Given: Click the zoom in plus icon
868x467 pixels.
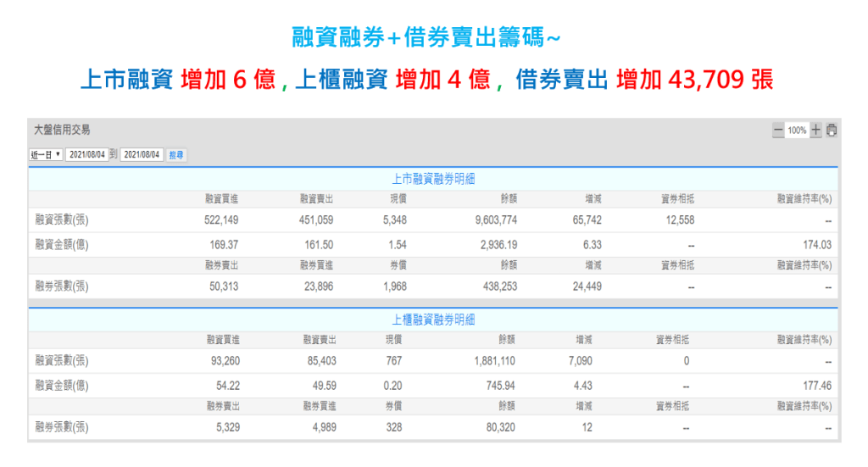Looking at the screenshot, I should (x=815, y=131).
